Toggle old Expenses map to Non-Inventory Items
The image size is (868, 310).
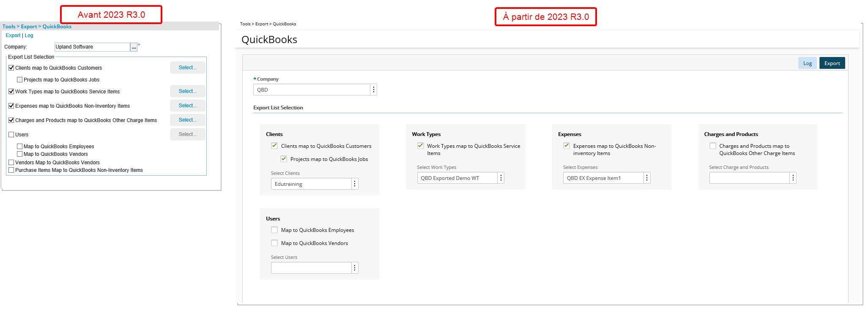point(11,106)
